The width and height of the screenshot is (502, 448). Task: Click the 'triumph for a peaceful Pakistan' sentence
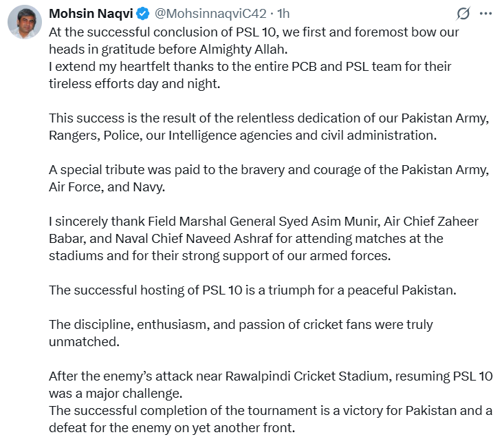[x=252, y=290]
